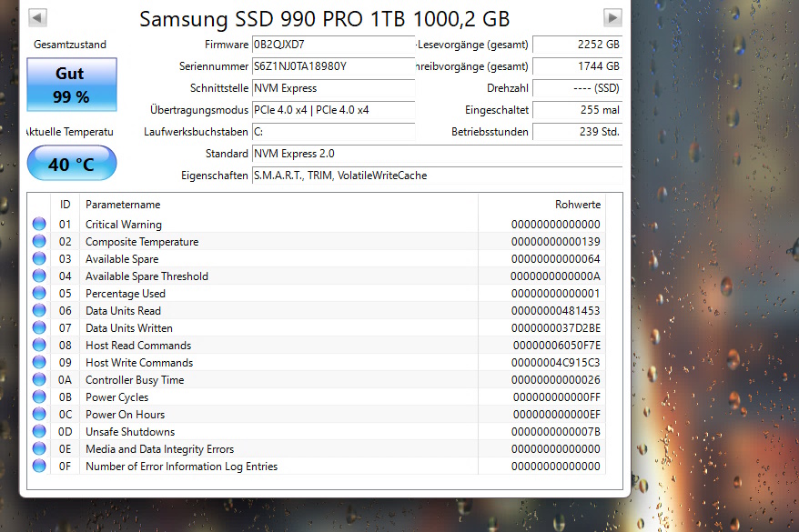The height and width of the screenshot is (532, 799).
Task: Click status circle for Available Spare row
Action: [39, 258]
